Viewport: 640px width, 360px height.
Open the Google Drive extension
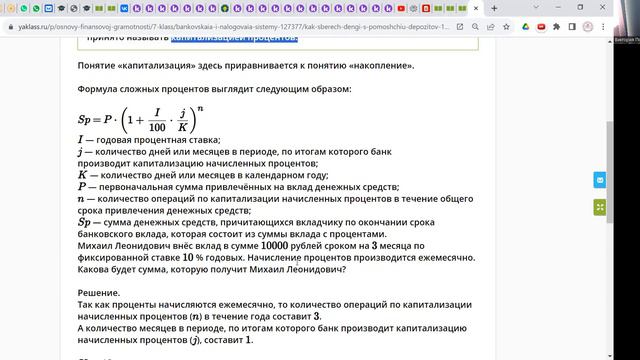click(x=526, y=27)
